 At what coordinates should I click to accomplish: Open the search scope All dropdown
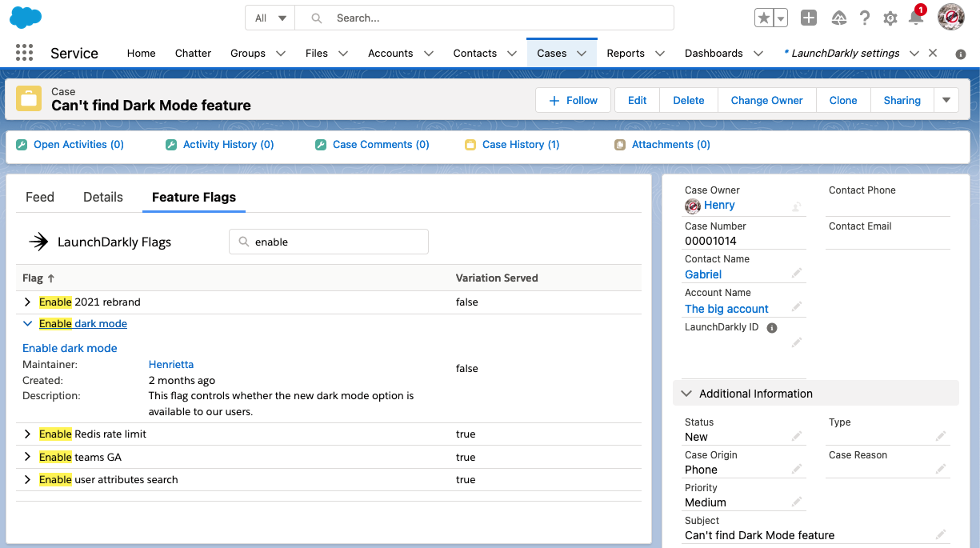(270, 18)
